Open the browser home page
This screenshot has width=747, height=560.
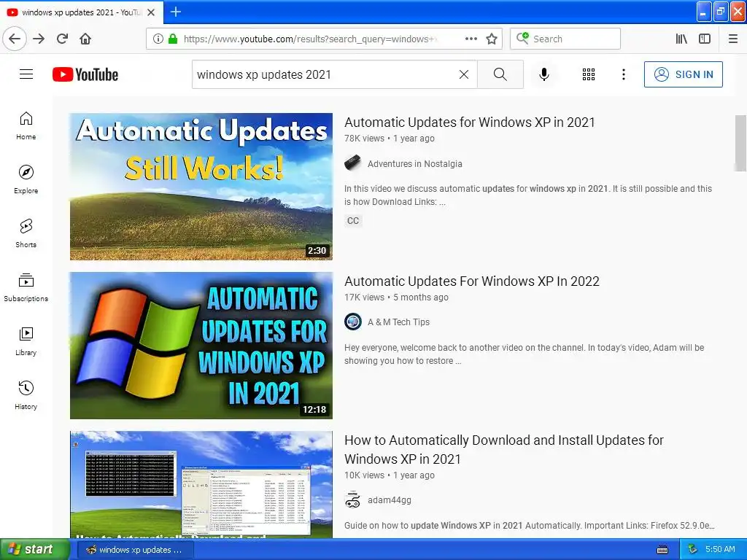[x=85, y=39]
